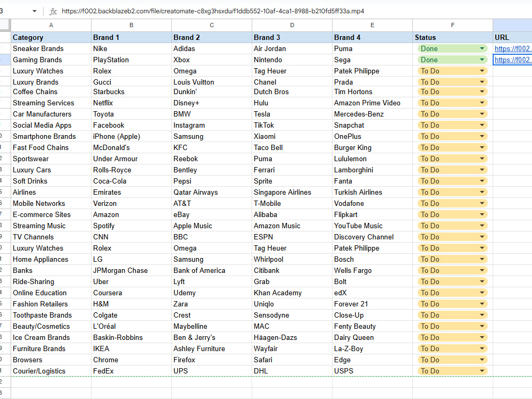Select the Under Armour cell
The width and height of the screenshot is (532, 399).
pyautogui.click(x=131, y=159)
